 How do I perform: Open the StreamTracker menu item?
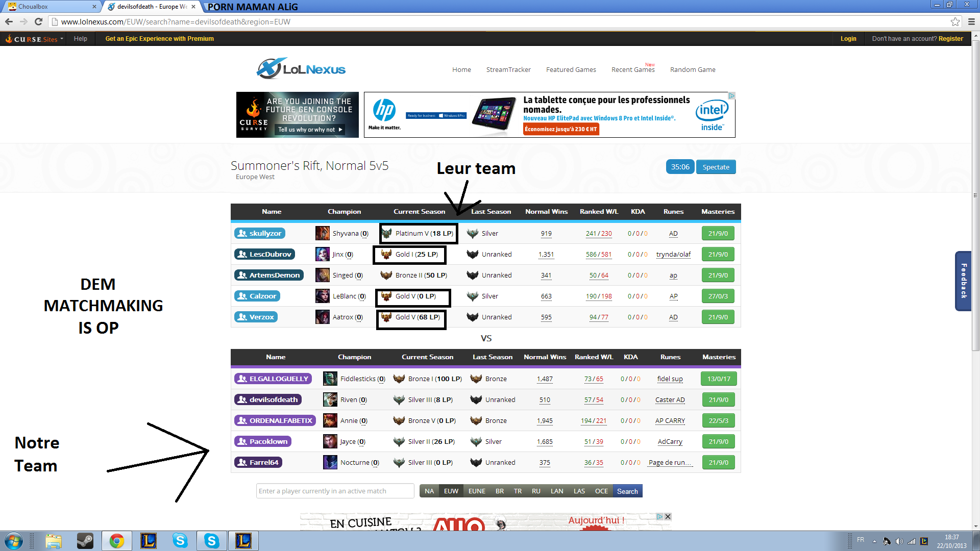tap(508, 69)
